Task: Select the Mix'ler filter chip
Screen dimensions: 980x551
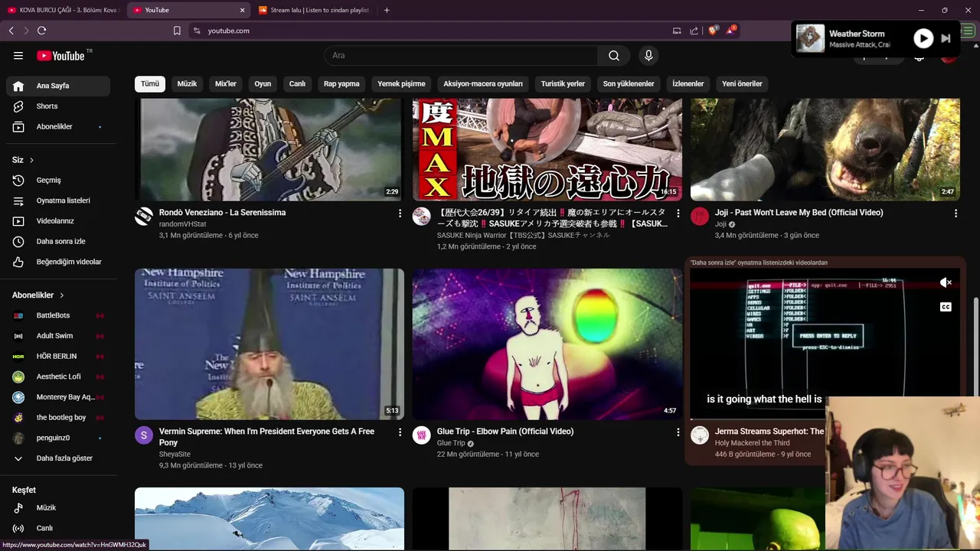Action: click(x=226, y=84)
